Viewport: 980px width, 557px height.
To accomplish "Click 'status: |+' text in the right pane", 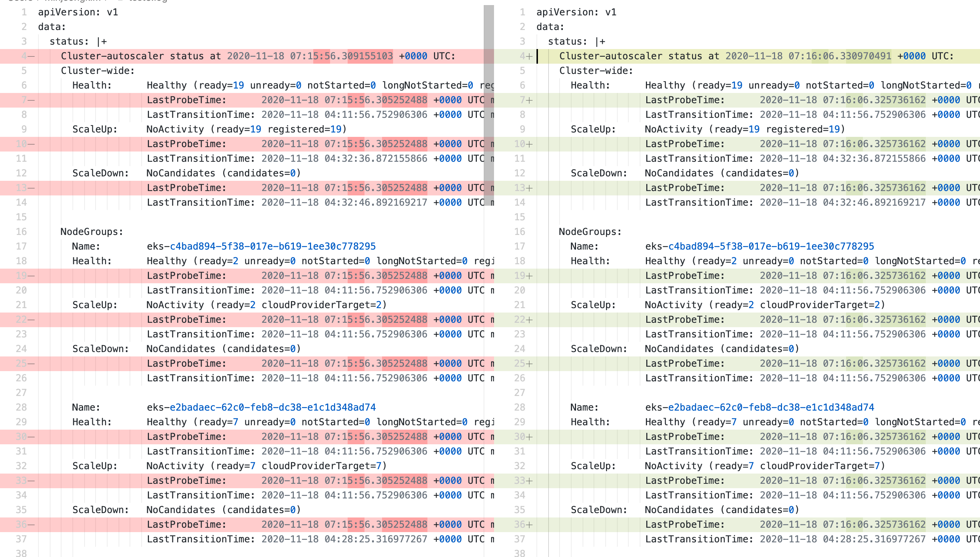I will click(576, 42).
